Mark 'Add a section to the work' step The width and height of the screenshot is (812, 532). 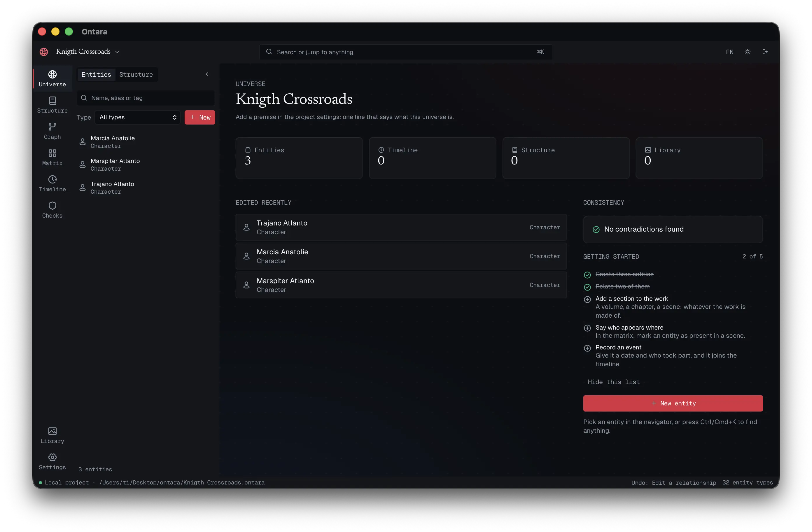[x=587, y=299]
